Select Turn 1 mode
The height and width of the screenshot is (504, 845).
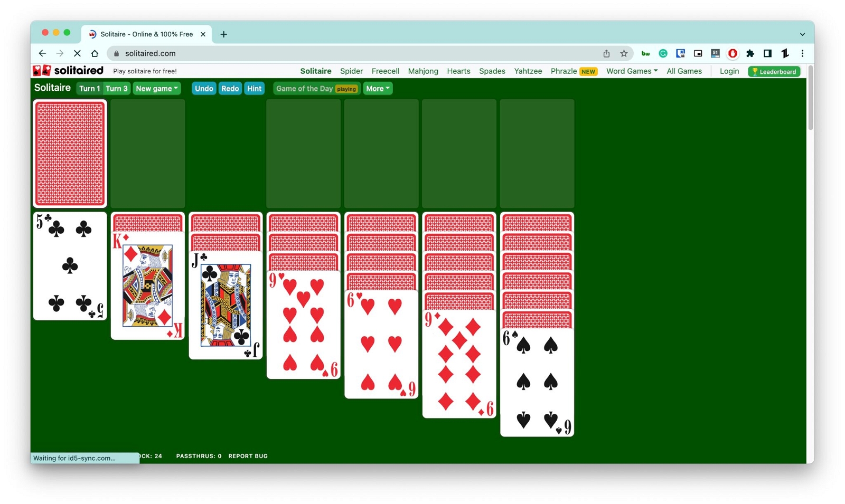[x=89, y=89]
